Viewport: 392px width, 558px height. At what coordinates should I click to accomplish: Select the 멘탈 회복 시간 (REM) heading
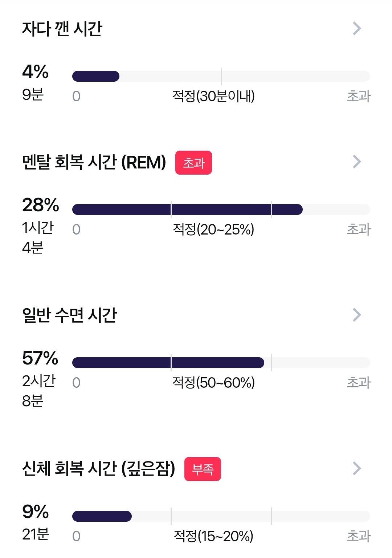[94, 162]
